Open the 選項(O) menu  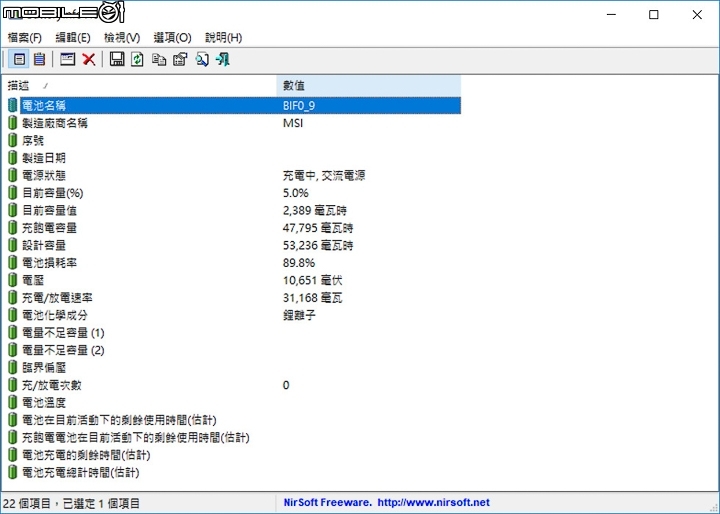click(x=172, y=38)
